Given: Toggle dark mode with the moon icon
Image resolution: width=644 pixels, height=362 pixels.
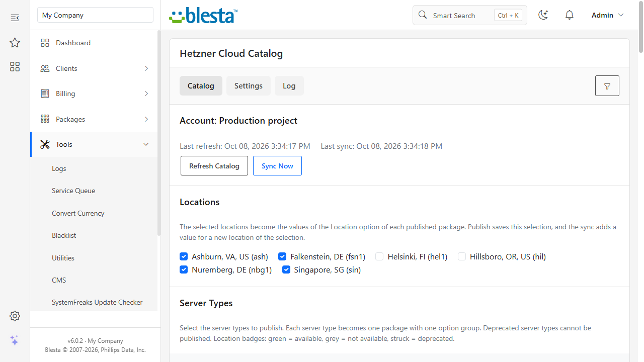Looking at the screenshot, I should point(543,15).
